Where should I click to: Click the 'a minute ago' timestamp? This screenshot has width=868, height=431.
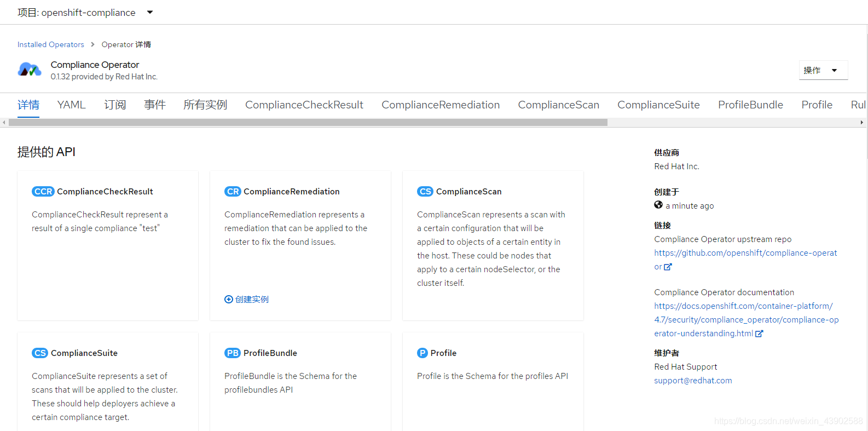[690, 206]
